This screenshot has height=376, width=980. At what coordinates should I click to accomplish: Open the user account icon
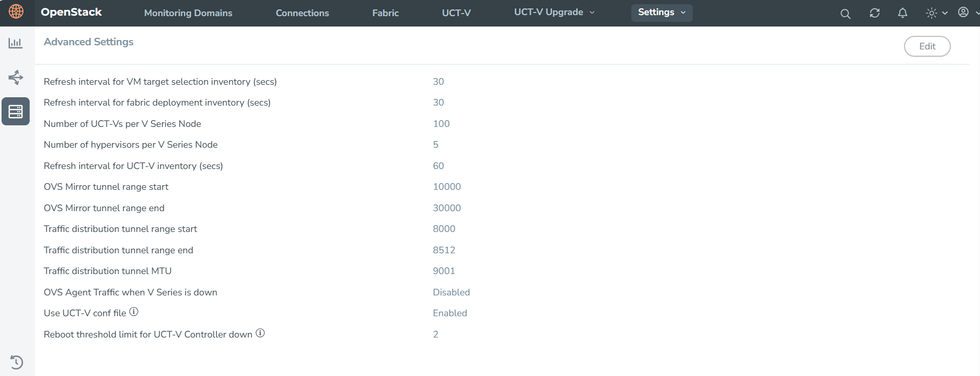coord(963,12)
